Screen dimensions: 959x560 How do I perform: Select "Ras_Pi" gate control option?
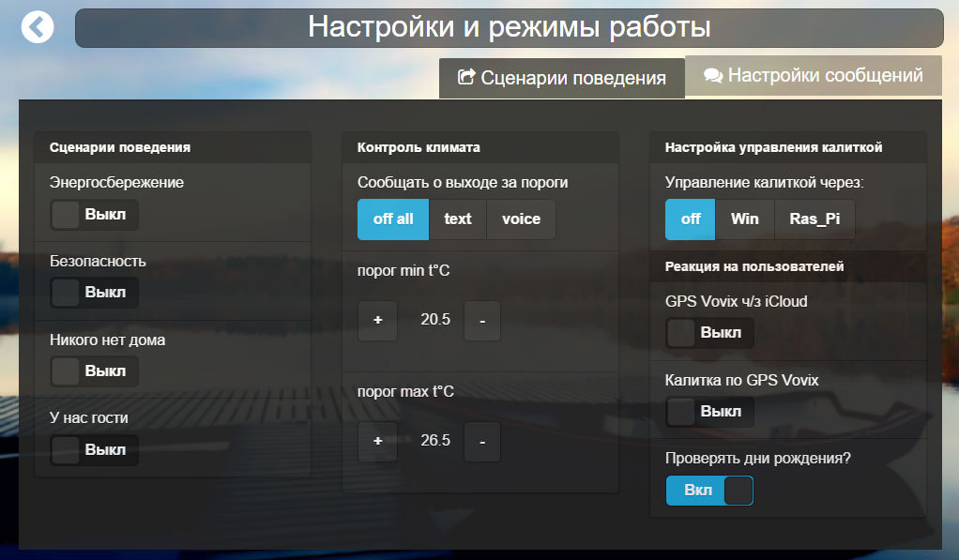click(813, 219)
